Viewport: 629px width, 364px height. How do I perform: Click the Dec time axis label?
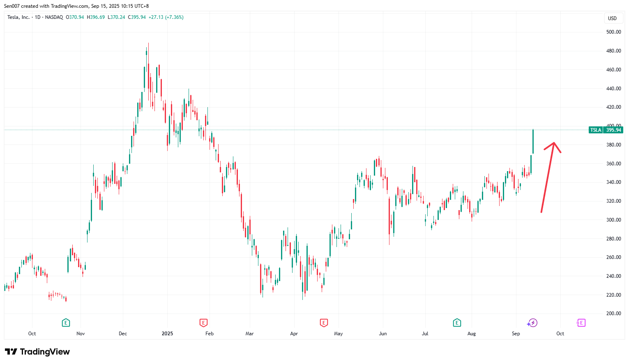(123, 334)
